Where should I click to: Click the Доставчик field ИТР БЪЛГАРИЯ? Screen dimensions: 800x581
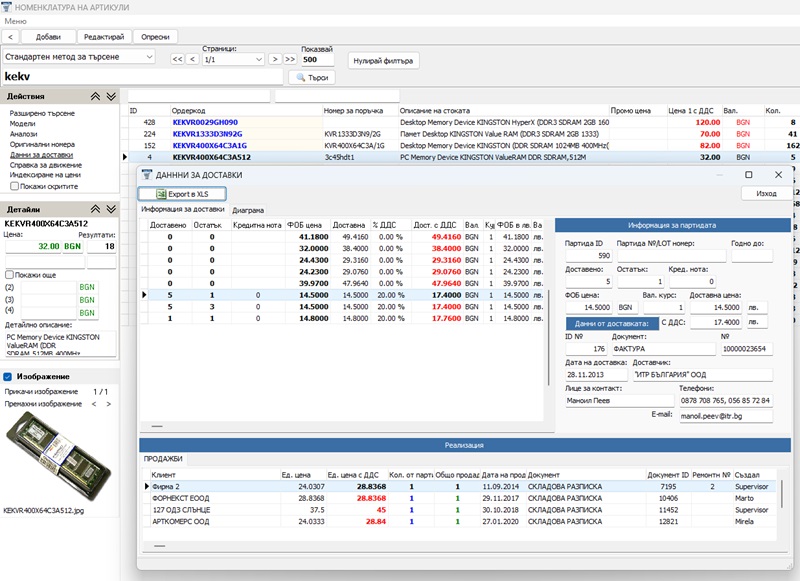(703, 374)
